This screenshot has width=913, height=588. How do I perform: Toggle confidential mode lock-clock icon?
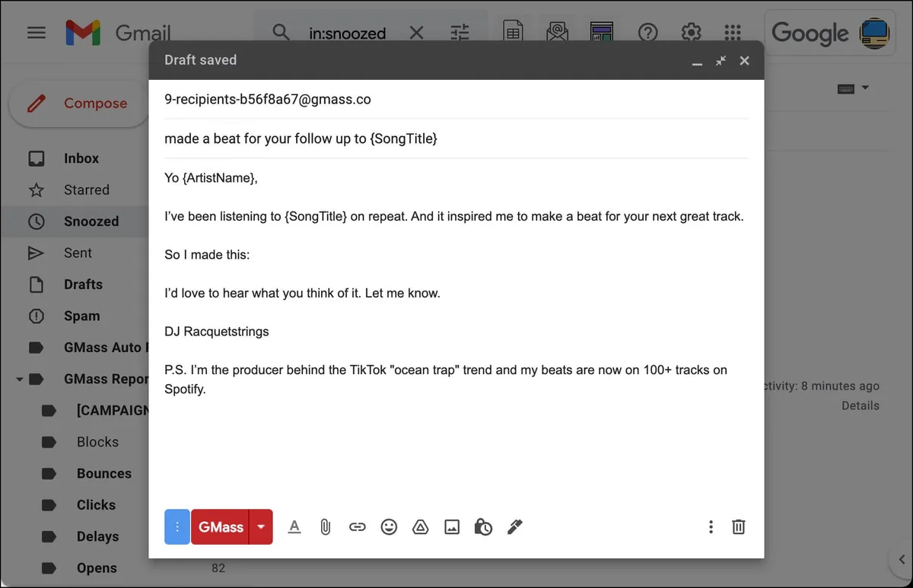pyautogui.click(x=483, y=526)
